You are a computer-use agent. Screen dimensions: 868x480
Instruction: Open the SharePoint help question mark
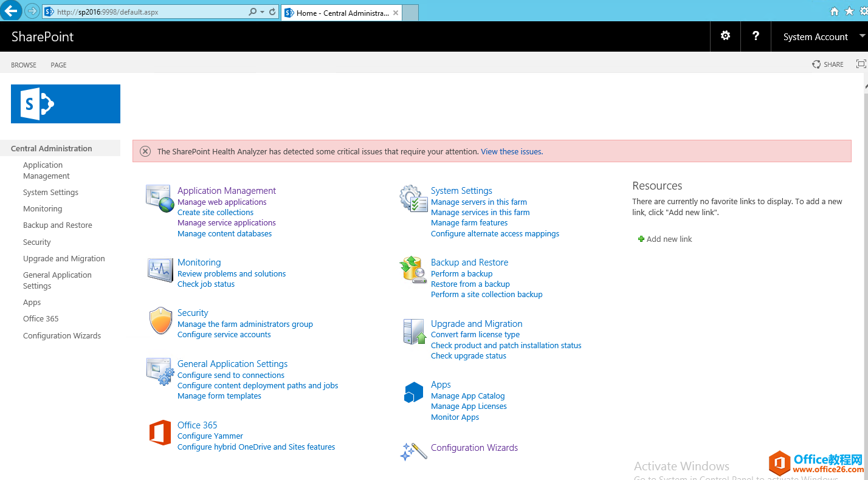coord(756,36)
